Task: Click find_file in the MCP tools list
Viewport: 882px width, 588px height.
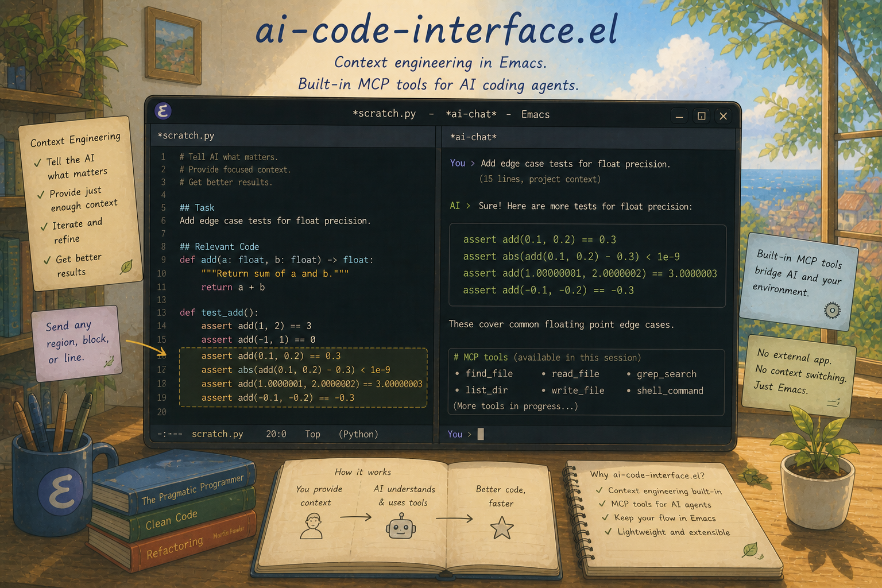Action: point(489,373)
